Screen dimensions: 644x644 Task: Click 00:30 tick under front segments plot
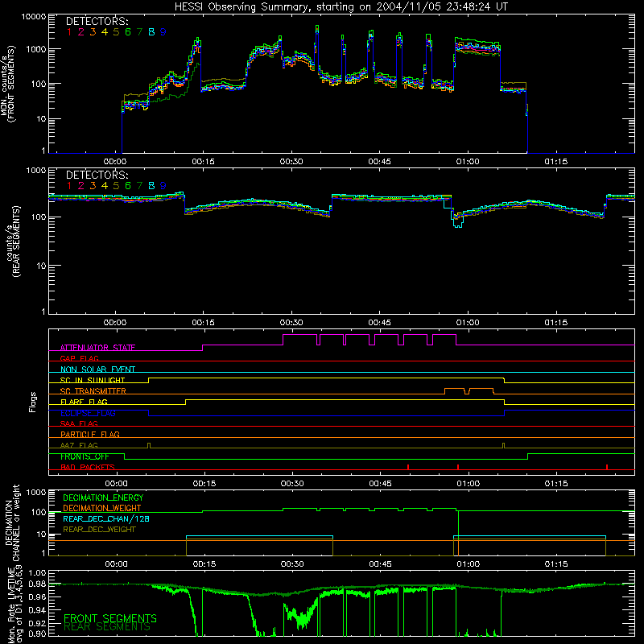pos(291,162)
